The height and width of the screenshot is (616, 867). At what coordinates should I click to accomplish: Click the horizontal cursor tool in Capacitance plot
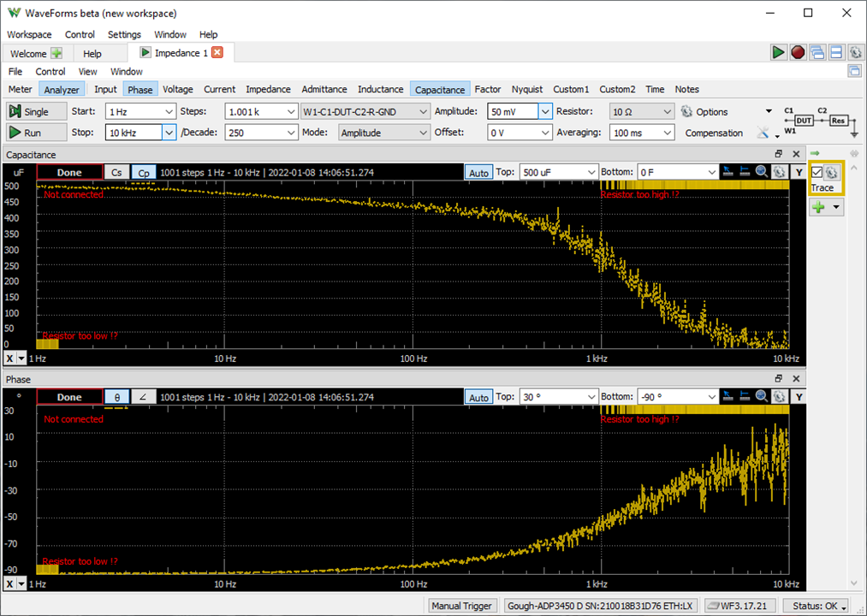[x=745, y=172]
